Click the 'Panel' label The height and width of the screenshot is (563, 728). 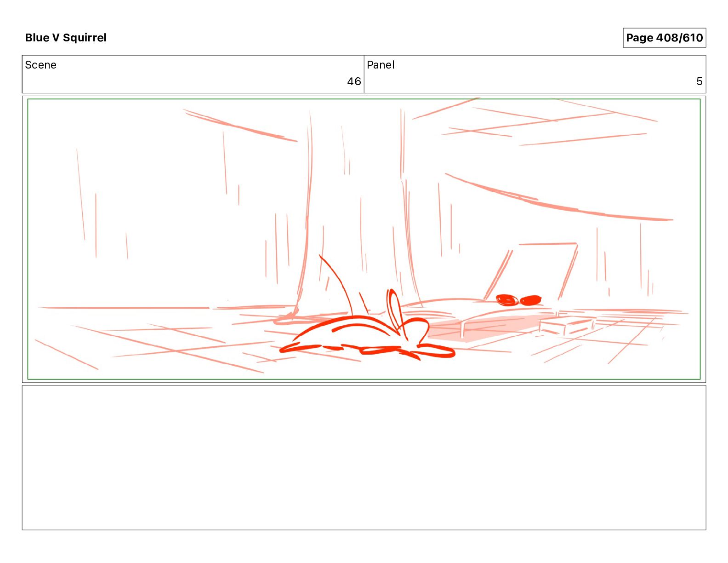pos(381,65)
